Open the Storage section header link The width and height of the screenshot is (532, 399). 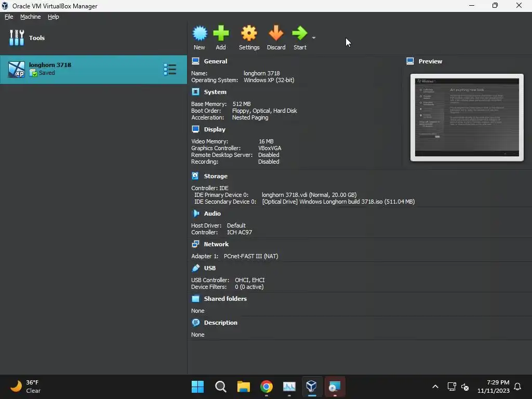pos(216,176)
